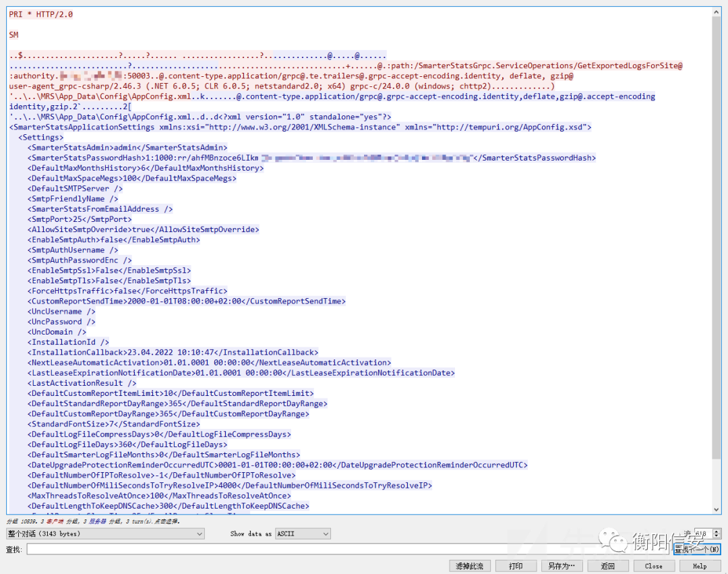The image size is (728, 574).
Task: Click the DefaultSmarterLogFileMonths line
Action: point(164,454)
